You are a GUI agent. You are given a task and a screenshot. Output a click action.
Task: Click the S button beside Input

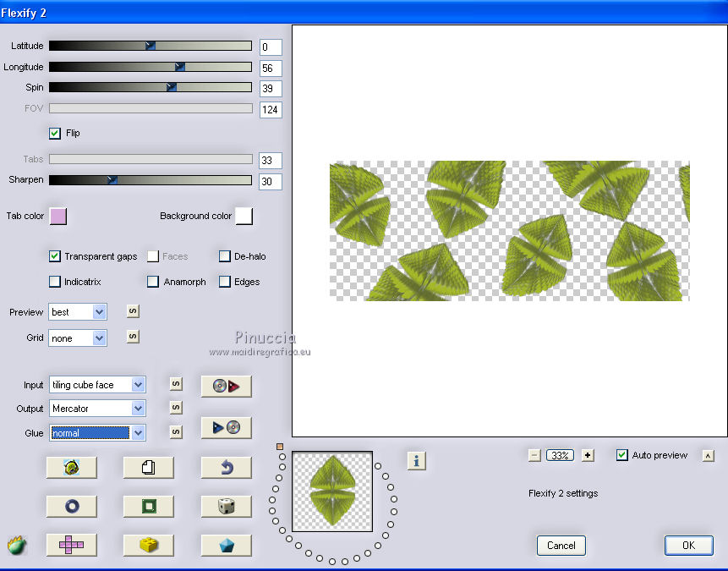point(176,384)
